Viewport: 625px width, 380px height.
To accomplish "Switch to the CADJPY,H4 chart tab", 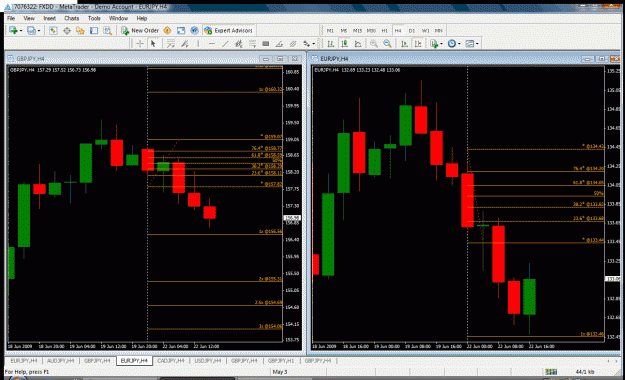I will 171,361.
